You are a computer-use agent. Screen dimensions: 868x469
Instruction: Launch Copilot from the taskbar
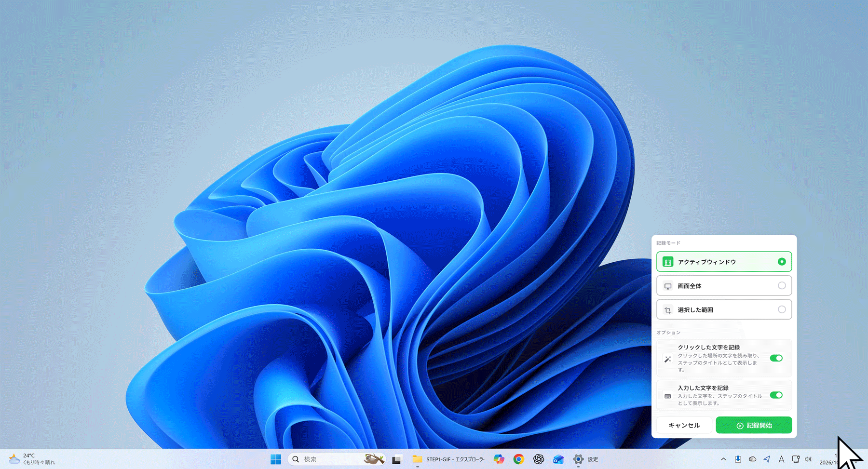[499, 459]
